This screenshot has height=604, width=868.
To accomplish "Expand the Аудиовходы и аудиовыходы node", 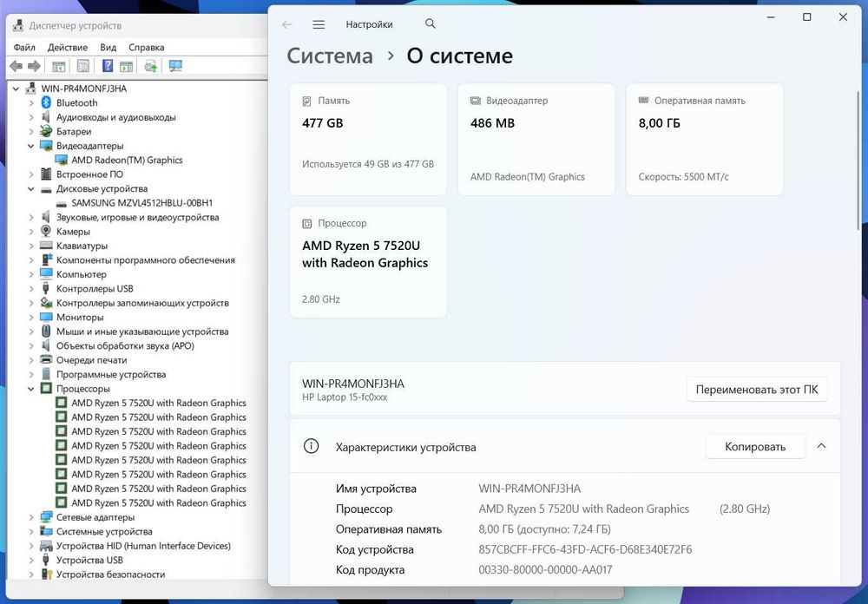I will (31, 117).
